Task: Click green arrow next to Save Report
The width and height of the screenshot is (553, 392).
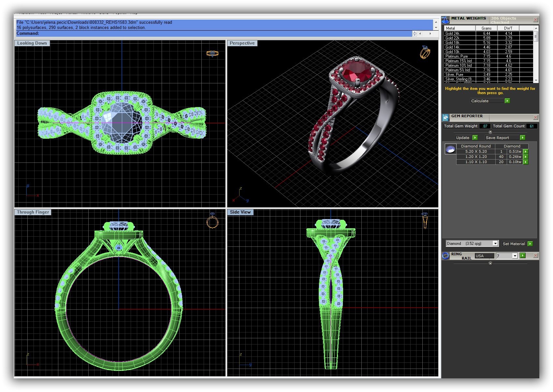Action: [522, 138]
